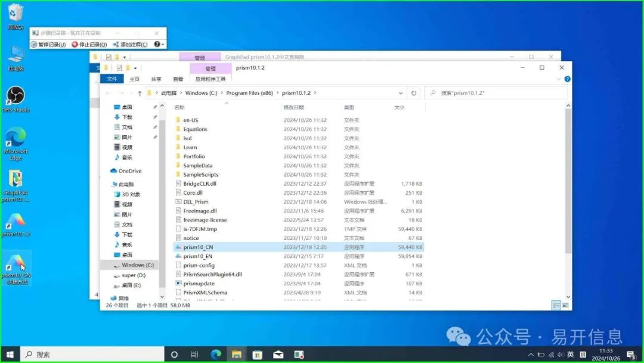Select the prism10_CN shortcut on the desktop
Viewport: 644px width, 363px height.
click(x=16, y=269)
